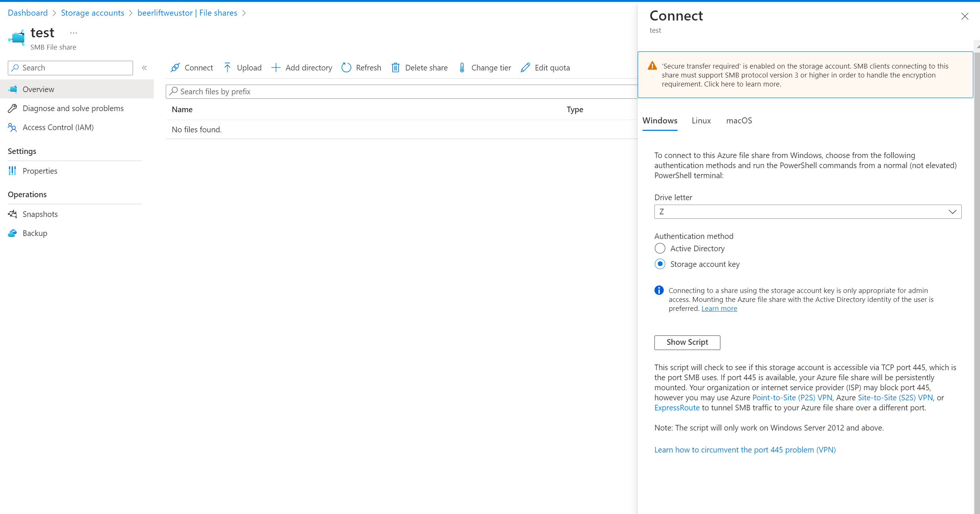Click the Show Script button

coord(687,342)
